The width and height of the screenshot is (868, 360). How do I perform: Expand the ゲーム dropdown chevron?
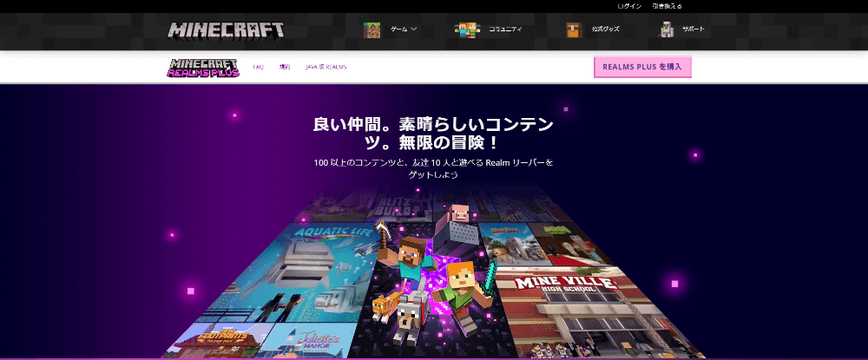click(413, 29)
